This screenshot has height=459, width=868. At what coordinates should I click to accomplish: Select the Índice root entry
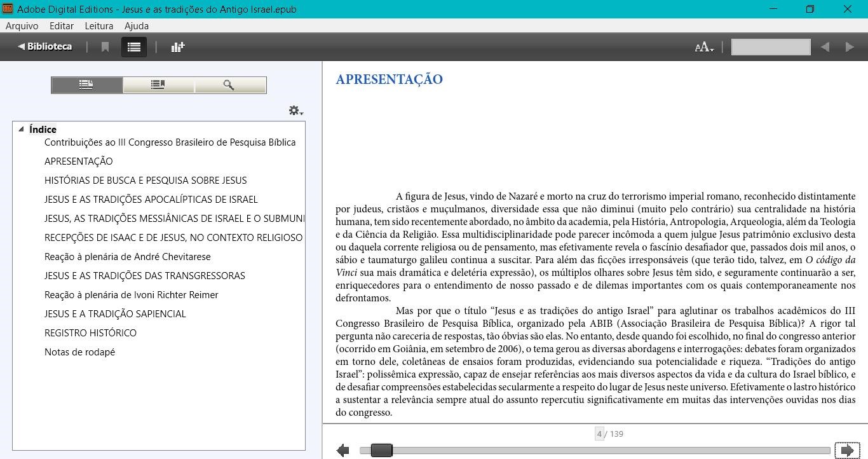coord(43,129)
